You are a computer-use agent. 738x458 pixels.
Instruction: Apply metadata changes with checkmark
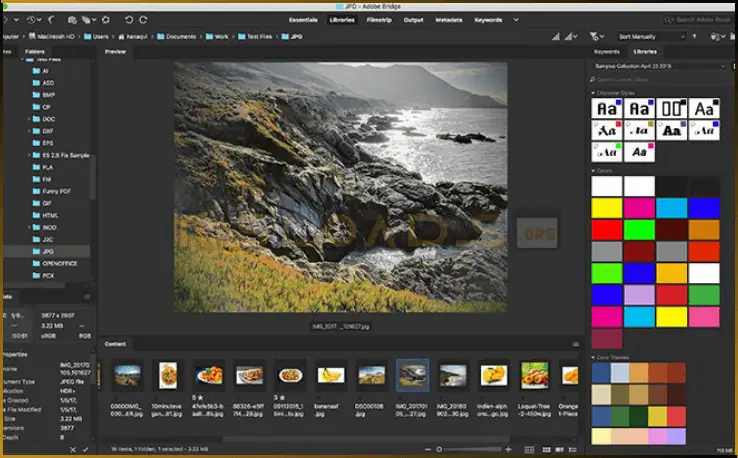pyautogui.click(x=86, y=450)
